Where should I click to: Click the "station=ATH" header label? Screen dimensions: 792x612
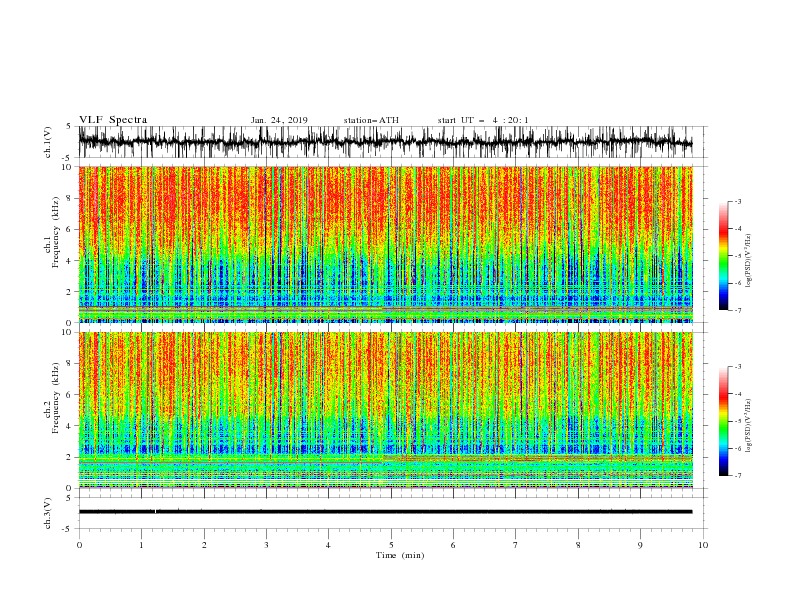coord(371,120)
